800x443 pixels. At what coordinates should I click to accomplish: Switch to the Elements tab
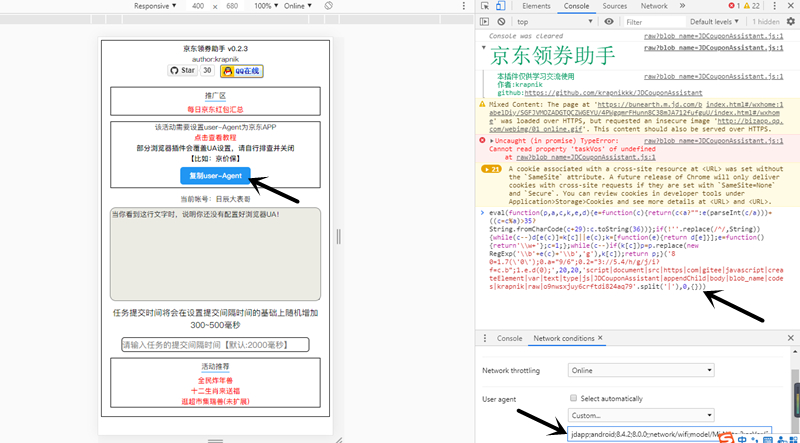536,6
